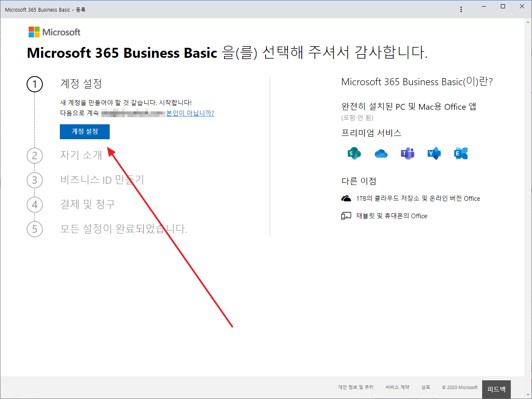The image size is (532, 399).
Task: Click the Microsoft Teams icon
Action: pos(408,153)
